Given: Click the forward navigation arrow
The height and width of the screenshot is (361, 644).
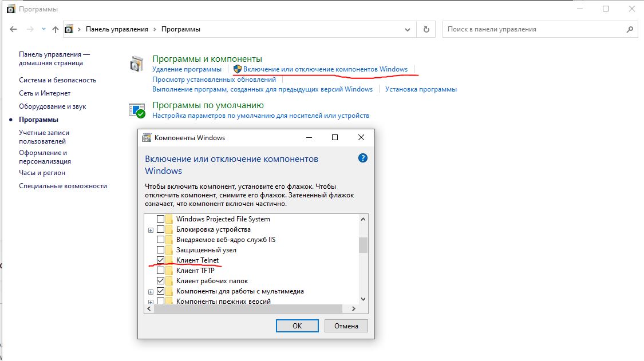Looking at the screenshot, I should (x=30, y=29).
